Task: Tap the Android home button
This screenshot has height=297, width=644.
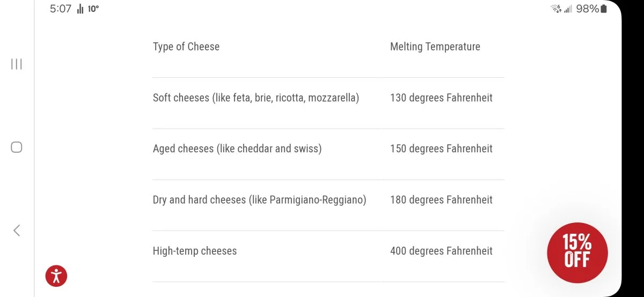Action: (17, 147)
